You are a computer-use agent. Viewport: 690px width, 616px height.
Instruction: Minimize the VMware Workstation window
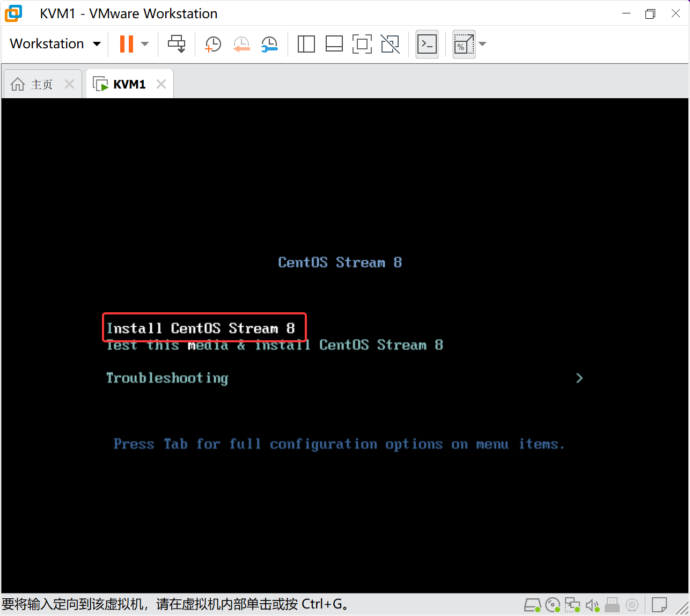pos(625,13)
